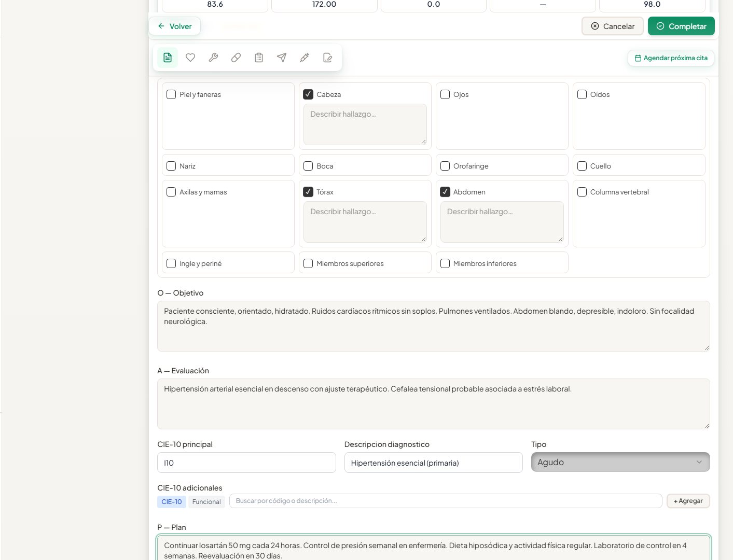Screen dimensions: 733x560
Task: Click the Cabeza hallazgo description box
Action: coord(365,124)
